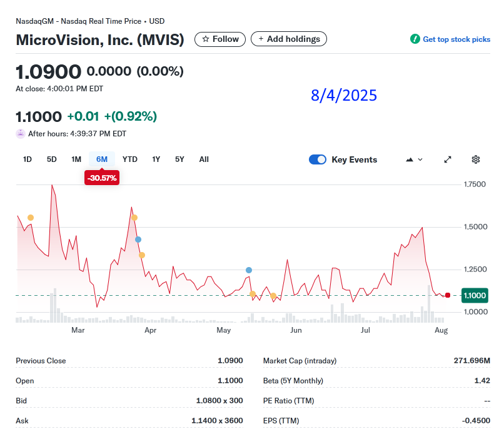The image size is (504, 434).
Task: Click the after hours moon icon
Action: [x=21, y=133]
